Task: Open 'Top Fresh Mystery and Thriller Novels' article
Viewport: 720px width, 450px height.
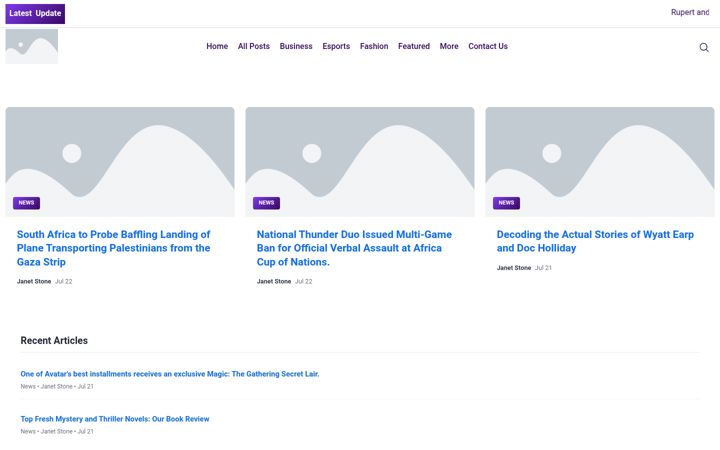Action: [115, 419]
